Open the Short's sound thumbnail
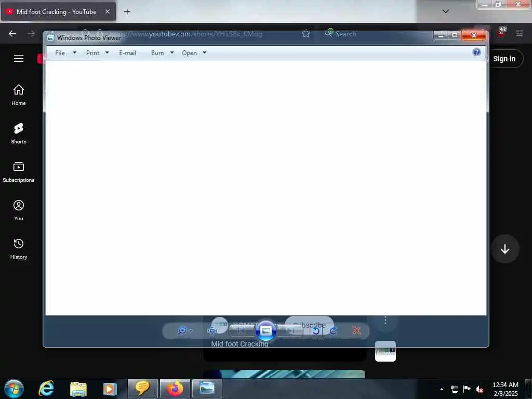Screen dimensions: 532x399 [385, 351]
